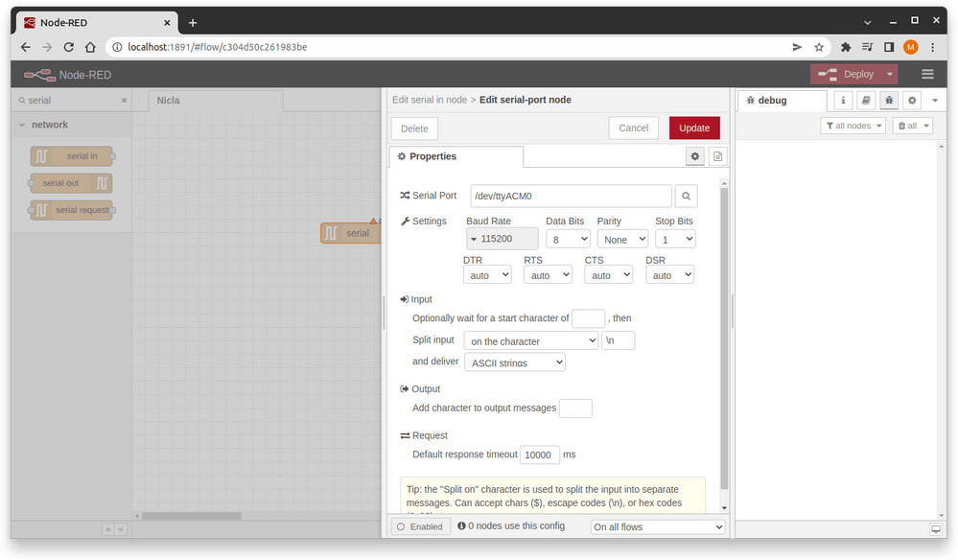Edit default response timeout value
The image size is (958, 560).
[540, 455]
